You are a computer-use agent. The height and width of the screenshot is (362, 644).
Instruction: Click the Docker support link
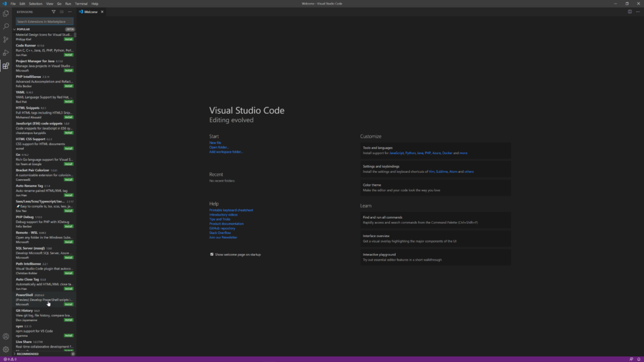click(x=447, y=153)
